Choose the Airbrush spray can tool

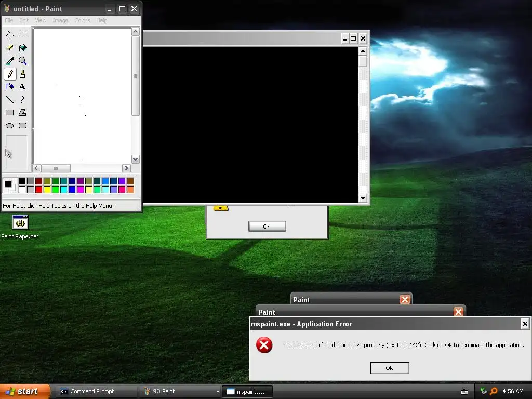click(9, 87)
